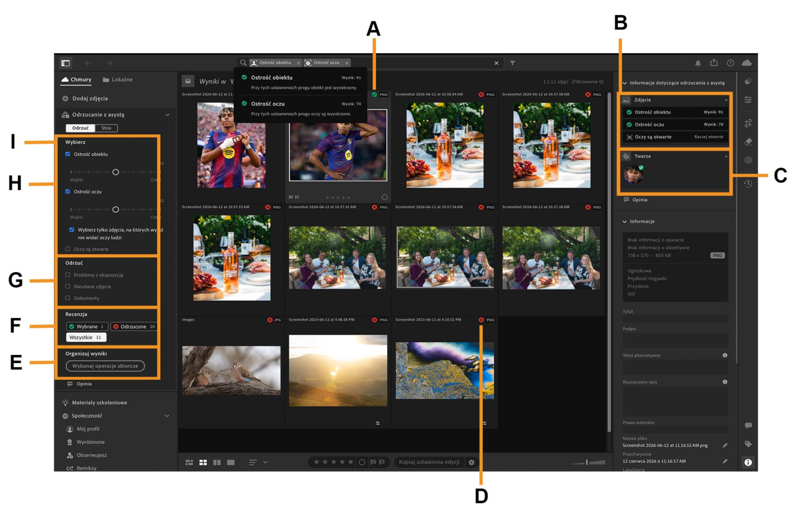This screenshot has height=525, width=812.
Task: Switch to photo grid view
Action: pyautogui.click(x=189, y=462)
